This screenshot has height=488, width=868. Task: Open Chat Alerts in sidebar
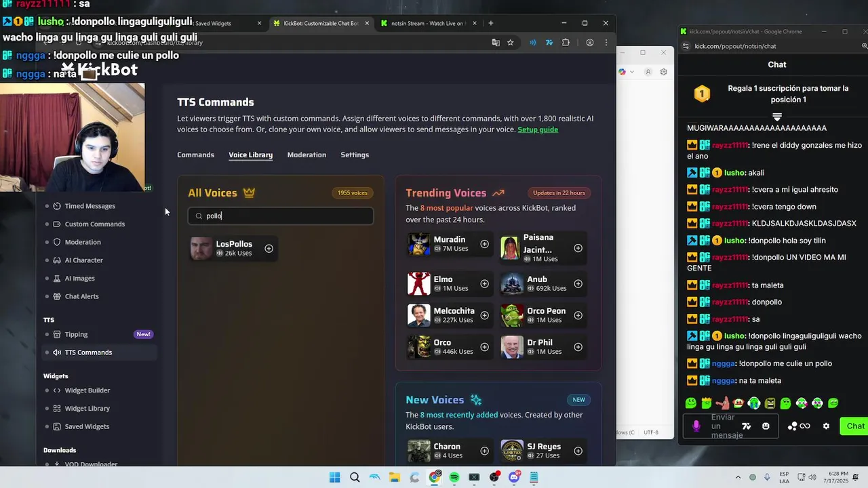pyautogui.click(x=81, y=296)
